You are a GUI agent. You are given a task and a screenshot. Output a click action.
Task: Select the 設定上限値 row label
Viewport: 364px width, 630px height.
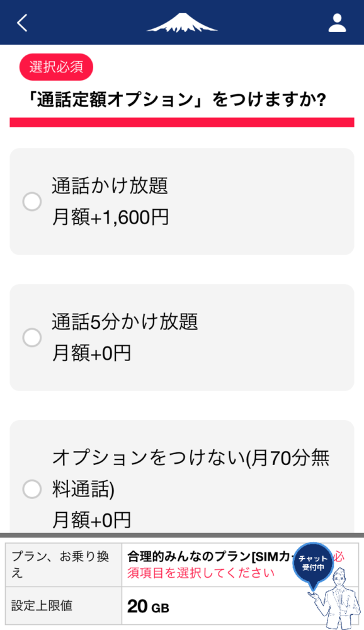(42, 605)
